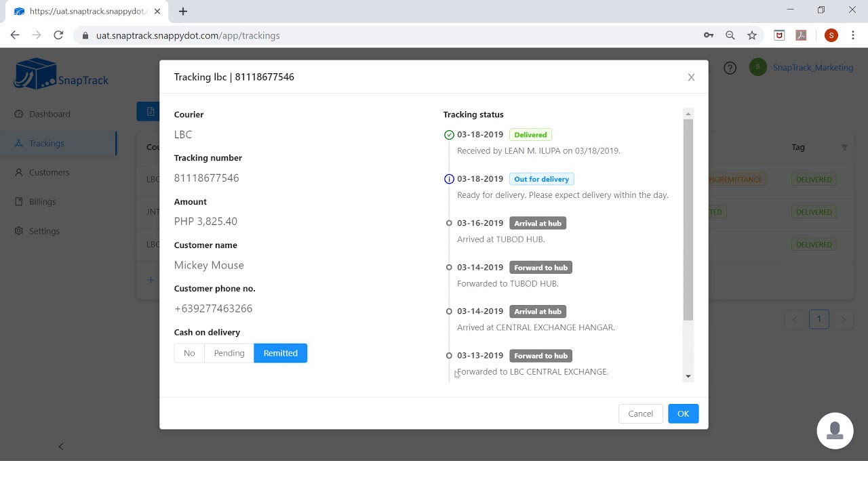Collapse the sidebar with the left chevron

pos(61,447)
